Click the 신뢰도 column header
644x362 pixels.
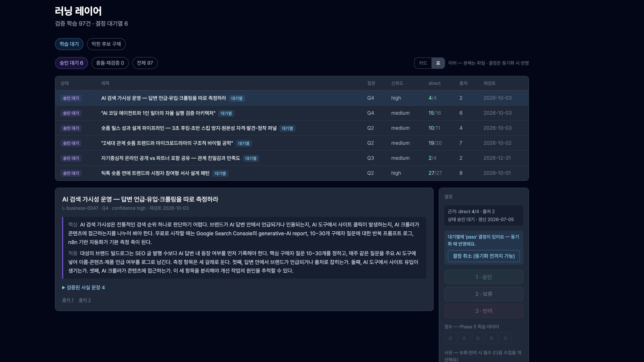tap(397, 83)
